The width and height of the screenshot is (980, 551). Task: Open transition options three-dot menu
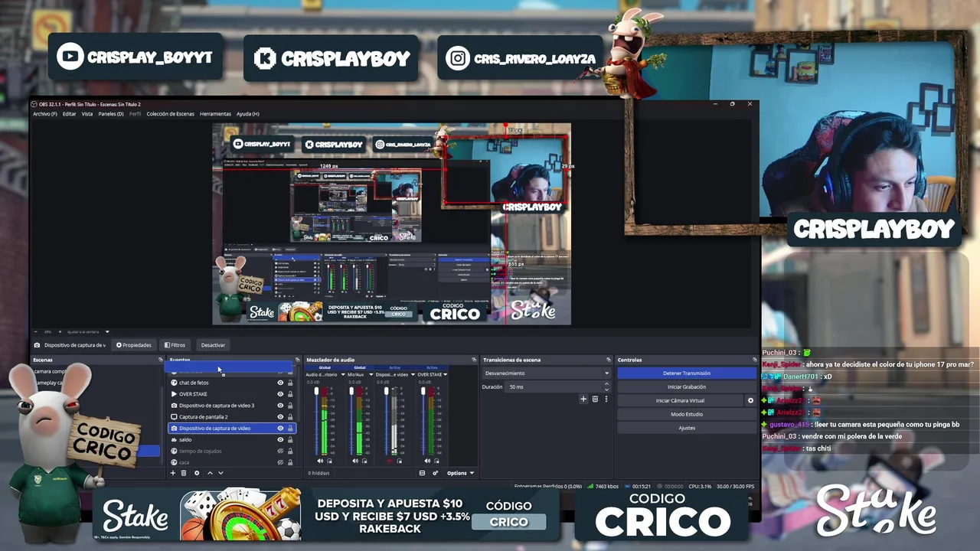606,399
